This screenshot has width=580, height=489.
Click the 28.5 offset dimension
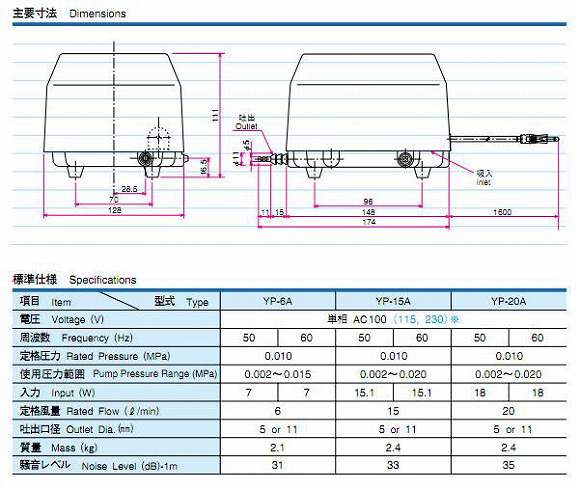[x=129, y=189]
